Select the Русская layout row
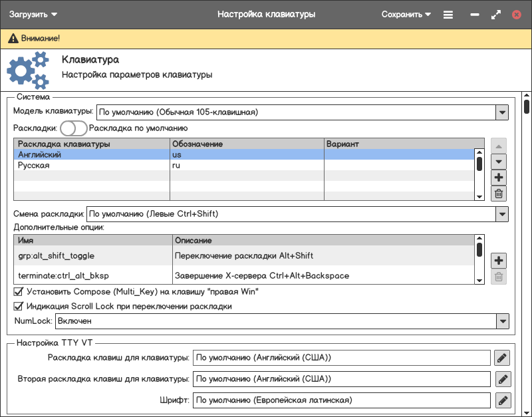 pos(93,166)
